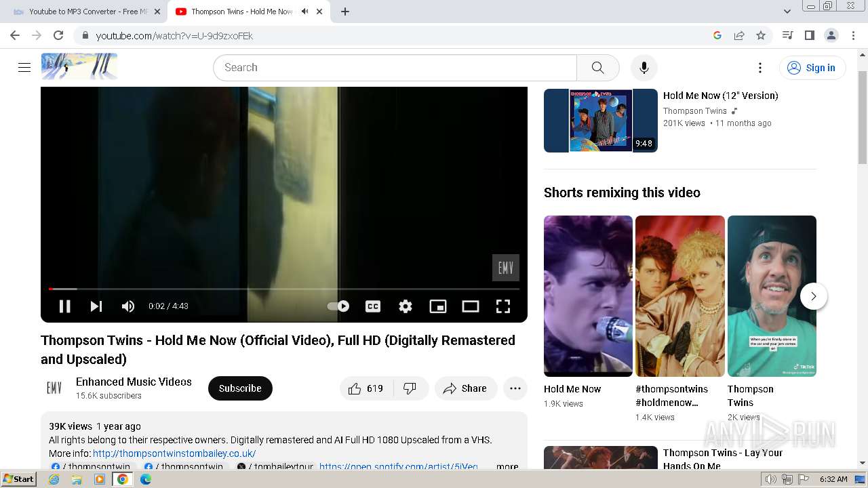This screenshot has width=868, height=488.
Task: Dislike the video
Action: [x=410, y=388]
